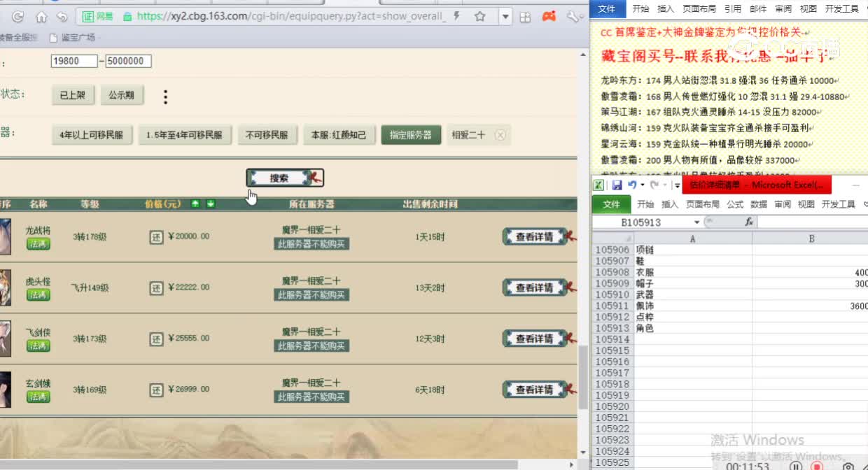The height and width of the screenshot is (470, 868).
Task: Select 1.5年至4年可移民服 server filter
Action: [x=184, y=135]
